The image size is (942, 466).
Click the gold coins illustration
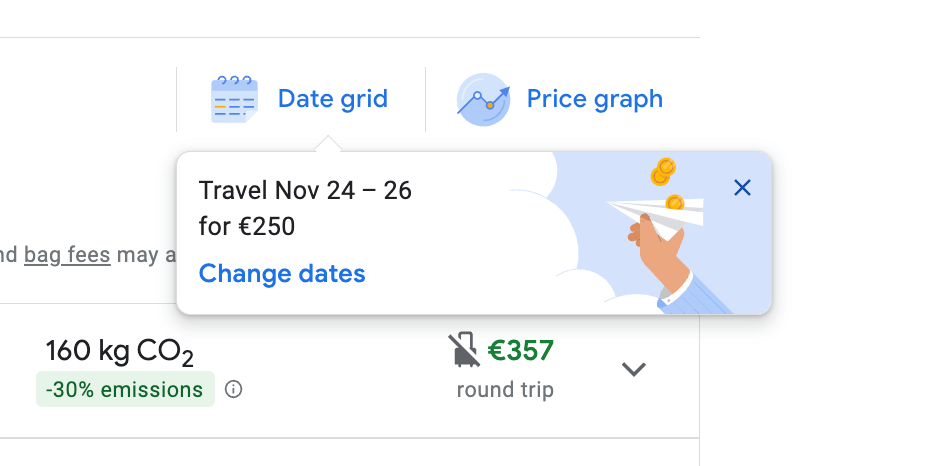662,173
